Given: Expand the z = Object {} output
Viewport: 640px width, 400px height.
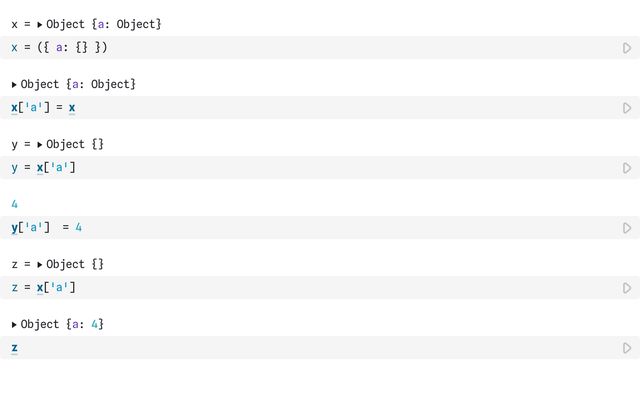Looking at the screenshot, I should pyautogui.click(x=40, y=264).
